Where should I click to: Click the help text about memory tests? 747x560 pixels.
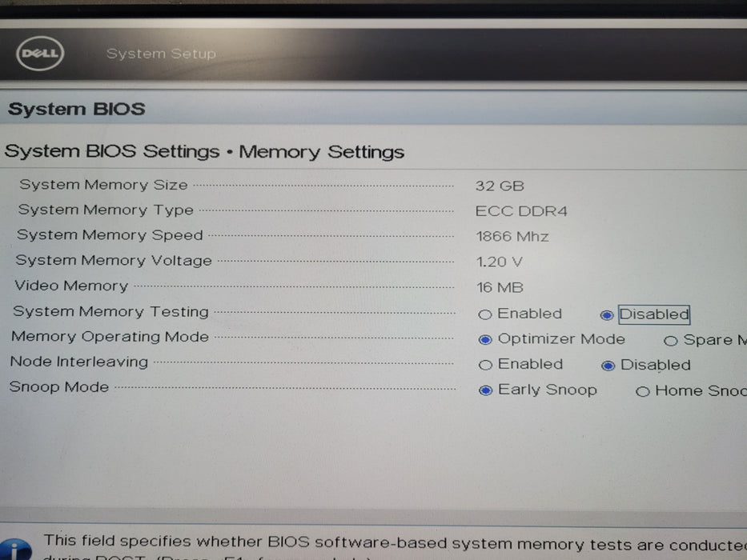click(x=395, y=546)
